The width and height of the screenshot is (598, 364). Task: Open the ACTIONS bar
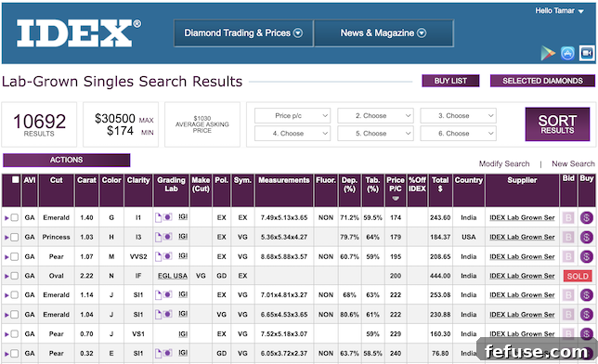coord(66,160)
